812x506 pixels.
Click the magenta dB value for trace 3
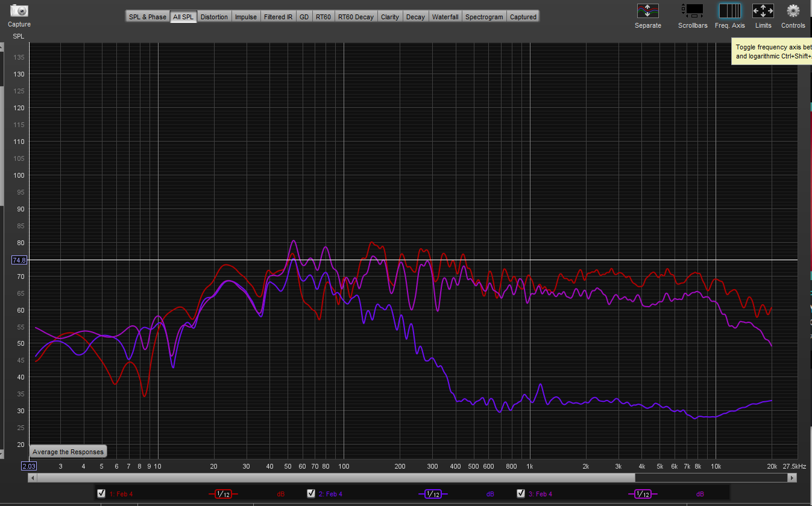point(700,494)
